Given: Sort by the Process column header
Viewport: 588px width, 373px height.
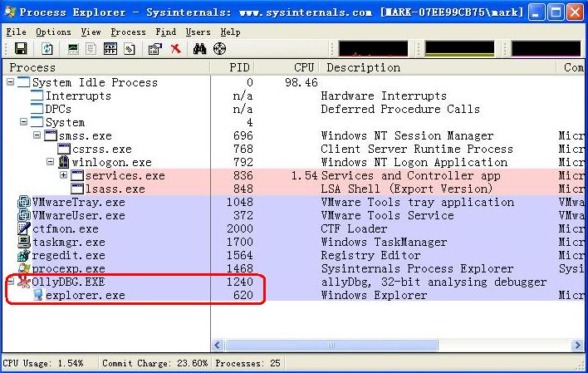Looking at the screenshot, I should pos(106,67).
